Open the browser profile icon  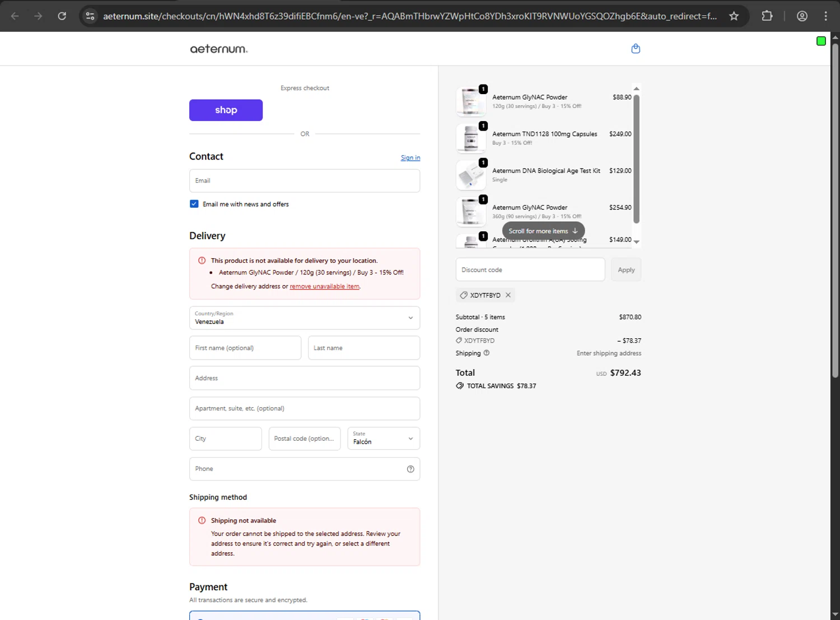tap(802, 16)
